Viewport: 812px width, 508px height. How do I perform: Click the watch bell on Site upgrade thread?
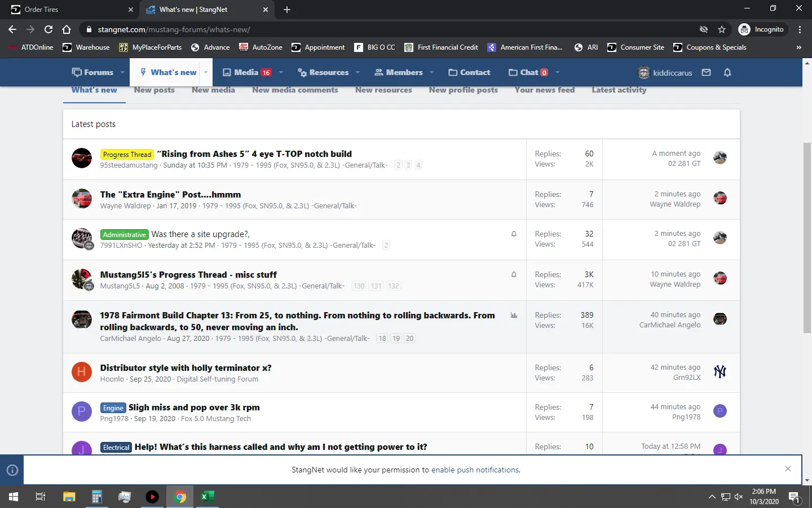(x=514, y=234)
